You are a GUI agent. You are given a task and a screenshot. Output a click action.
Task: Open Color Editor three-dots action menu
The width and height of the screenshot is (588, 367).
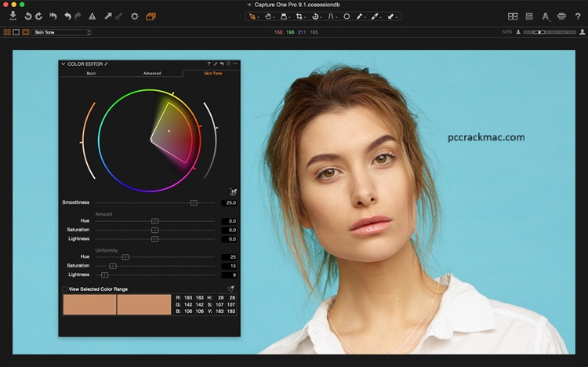pyautogui.click(x=234, y=64)
